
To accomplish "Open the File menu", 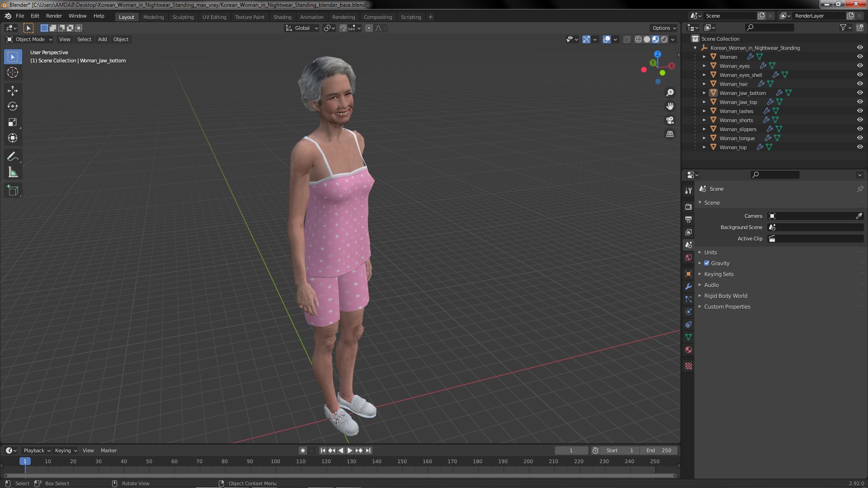I will coord(20,16).
